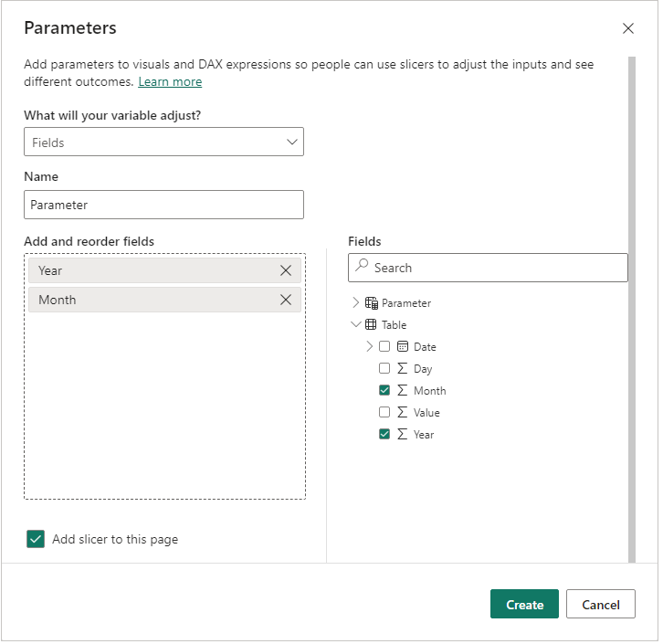Select the Year field label in tree
The width and height of the screenshot is (663, 644).
pyautogui.click(x=426, y=437)
